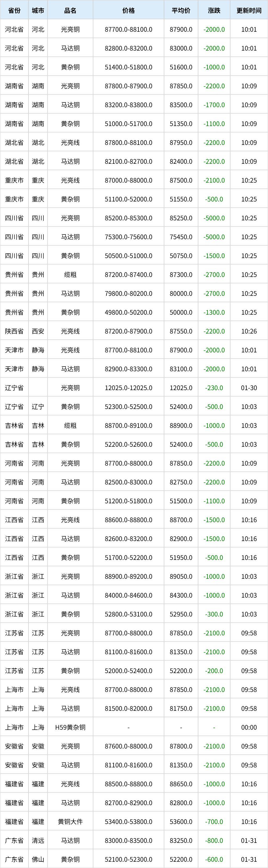268x868 pixels.
Task: Select the average price 89050.0
Action: pos(181,577)
